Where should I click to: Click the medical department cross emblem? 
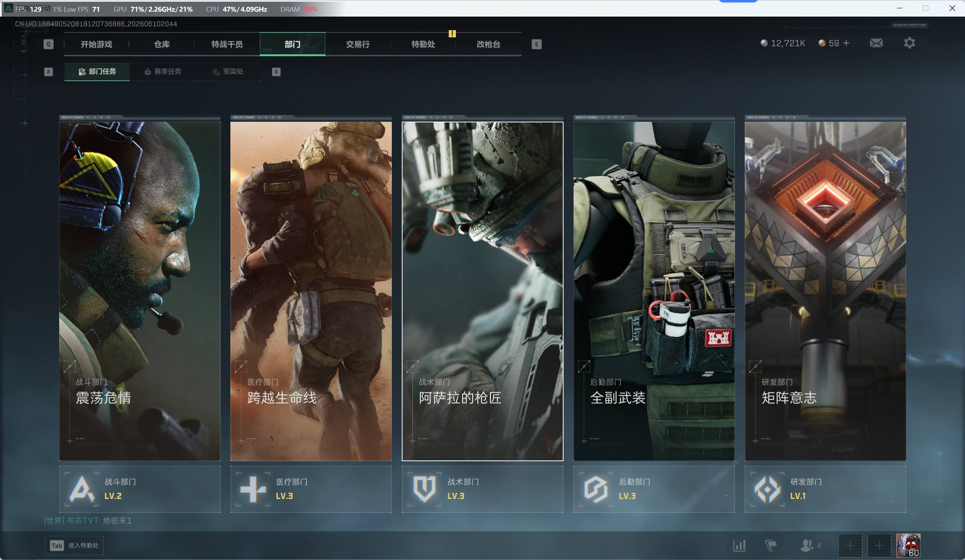click(x=253, y=489)
